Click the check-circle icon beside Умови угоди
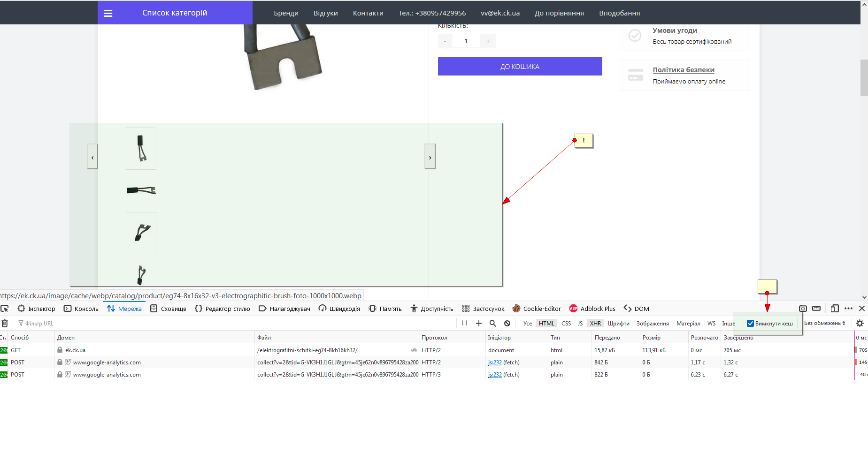Image resolution: width=868 pixels, height=453 pixels. click(x=635, y=35)
